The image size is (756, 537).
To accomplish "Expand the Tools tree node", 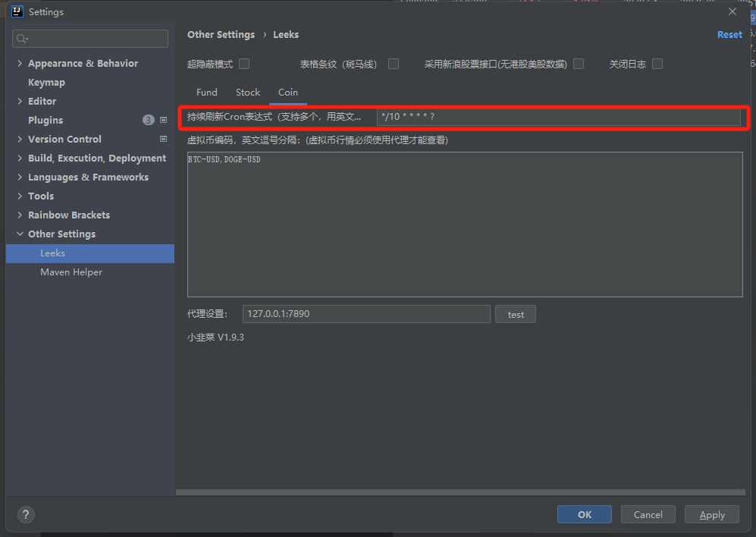I will point(20,196).
